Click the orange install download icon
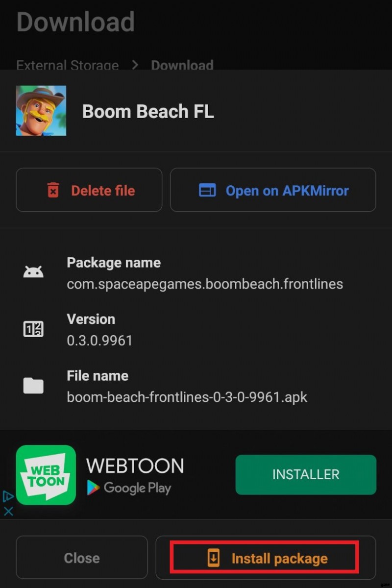This screenshot has height=588, width=392. coord(214,558)
